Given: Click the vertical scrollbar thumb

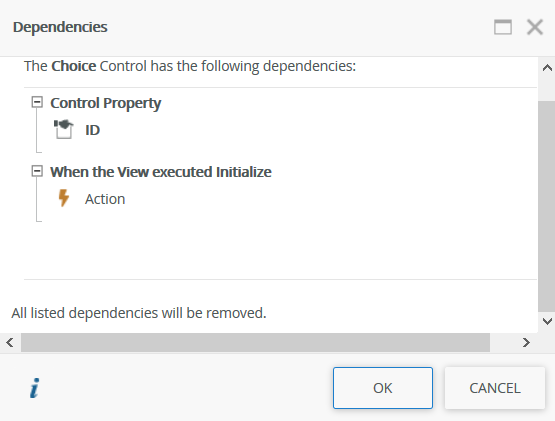Looking at the screenshot, I should (547, 206).
